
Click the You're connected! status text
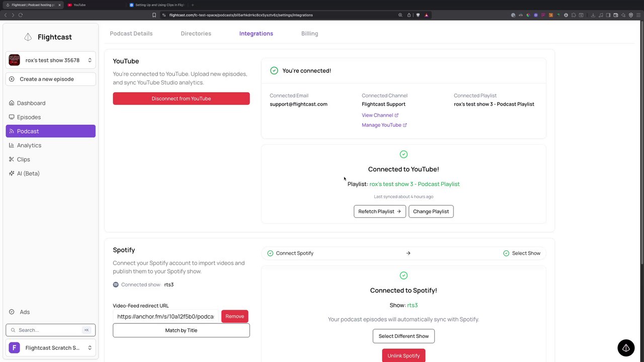pos(307,71)
